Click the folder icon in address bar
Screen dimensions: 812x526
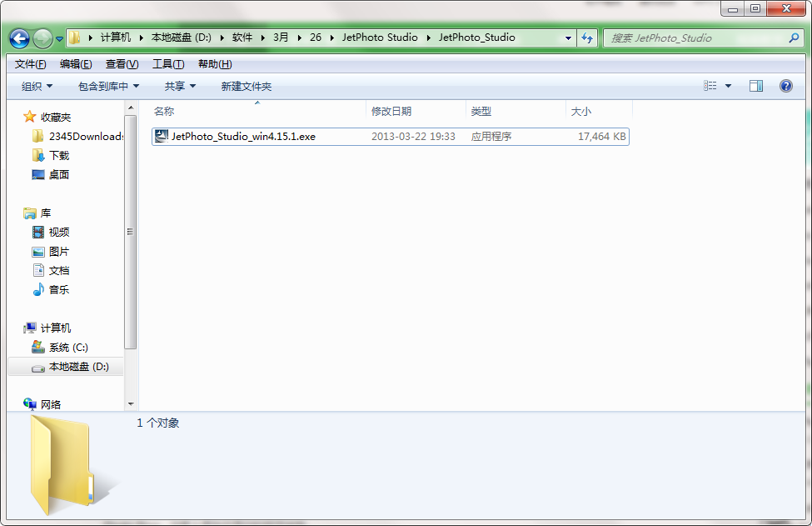click(x=75, y=38)
